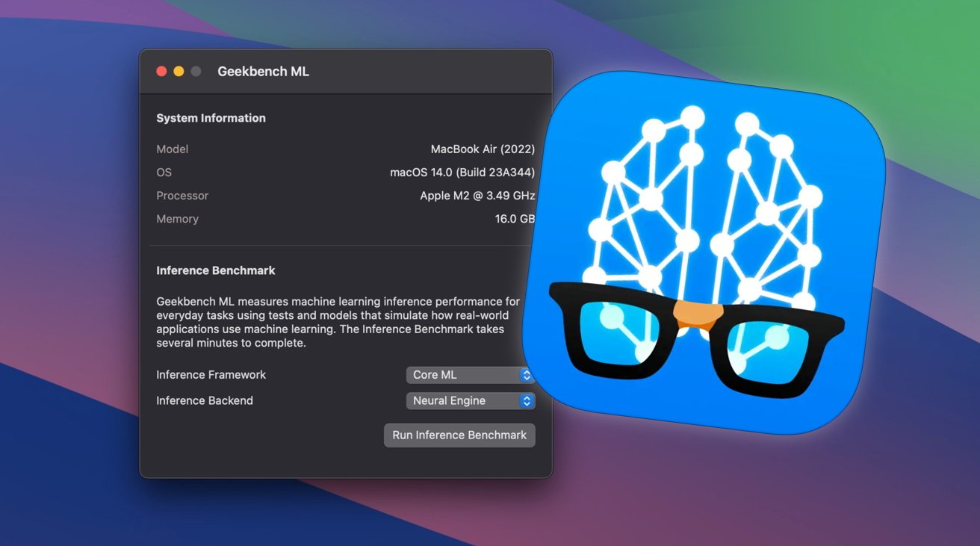Screen dimensions: 980x546
Task: Click the Inference Framework label
Action: (x=211, y=375)
